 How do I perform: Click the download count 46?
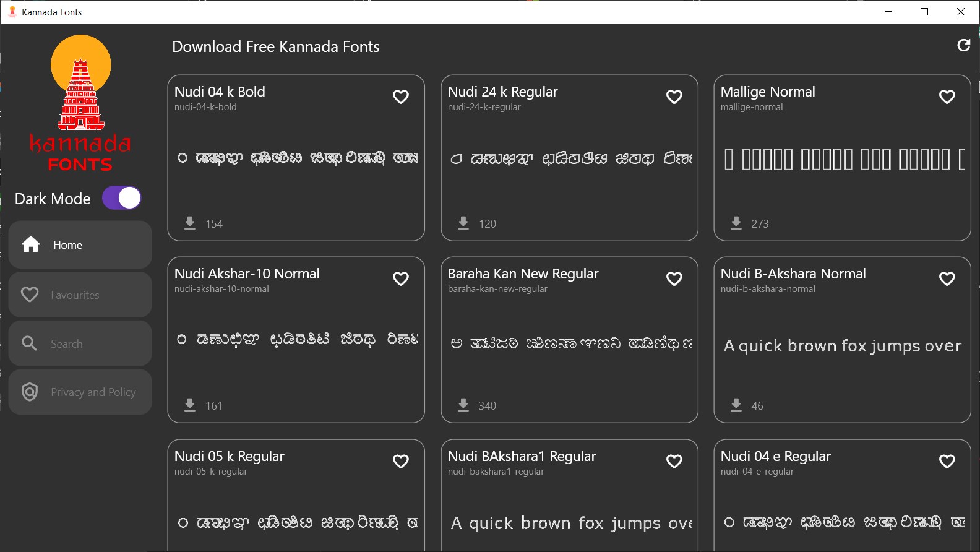coord(757,406)
